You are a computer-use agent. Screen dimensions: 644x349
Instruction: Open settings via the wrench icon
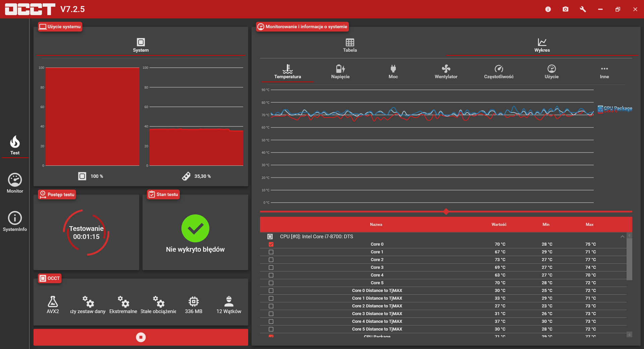[583, 9]
